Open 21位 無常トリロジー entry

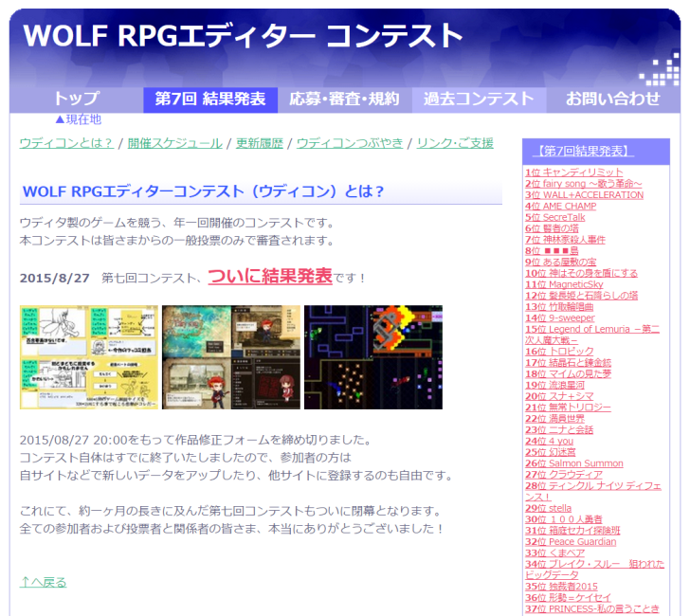point(568,408)
